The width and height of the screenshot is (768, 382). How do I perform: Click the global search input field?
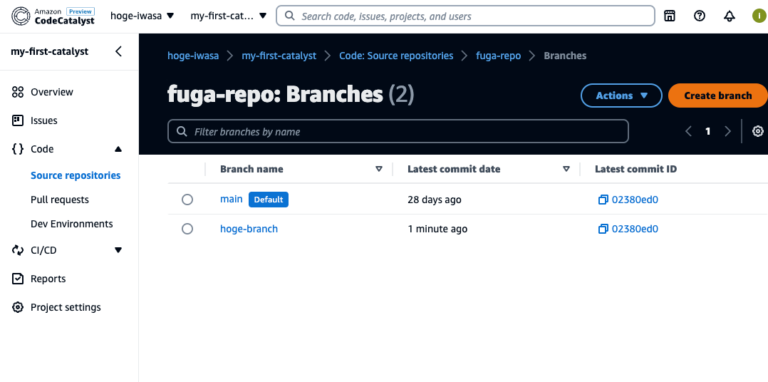(465, 16)
